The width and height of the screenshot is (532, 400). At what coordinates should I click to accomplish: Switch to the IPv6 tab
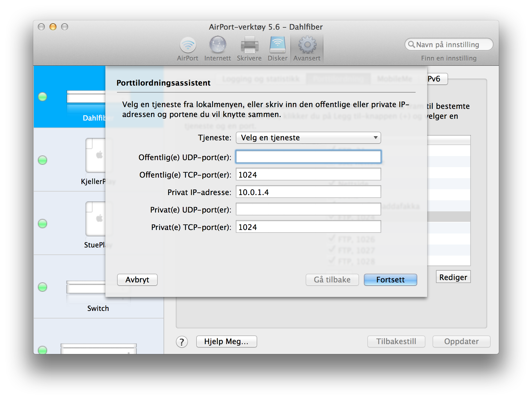coord(437,79)
